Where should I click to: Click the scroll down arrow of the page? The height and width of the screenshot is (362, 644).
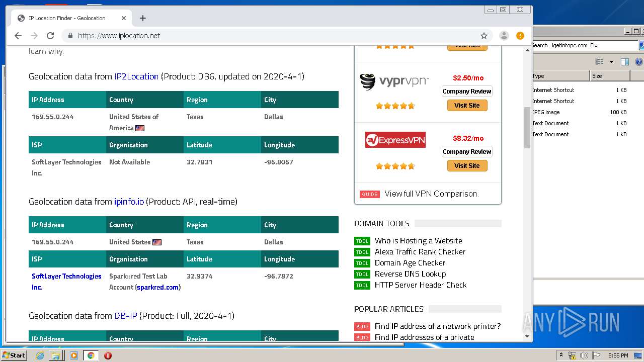(x=527, y=336)
